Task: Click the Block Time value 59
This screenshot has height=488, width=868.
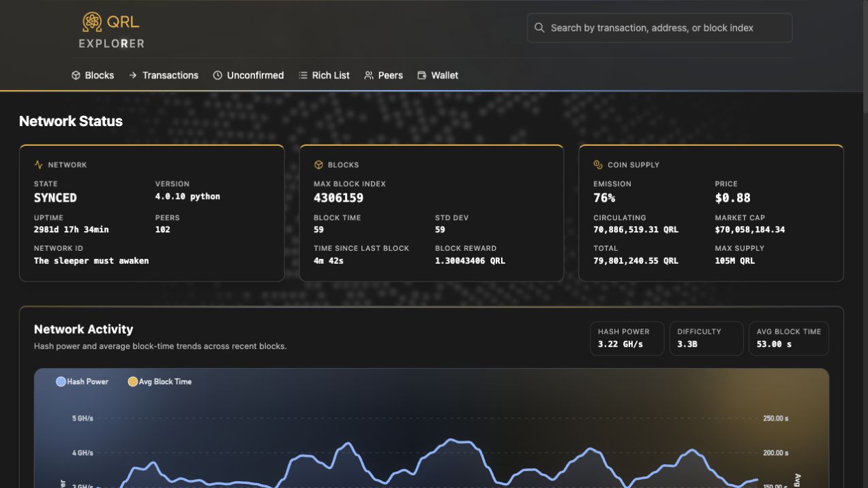Action: pyautogui.click(x=318, y=230)
